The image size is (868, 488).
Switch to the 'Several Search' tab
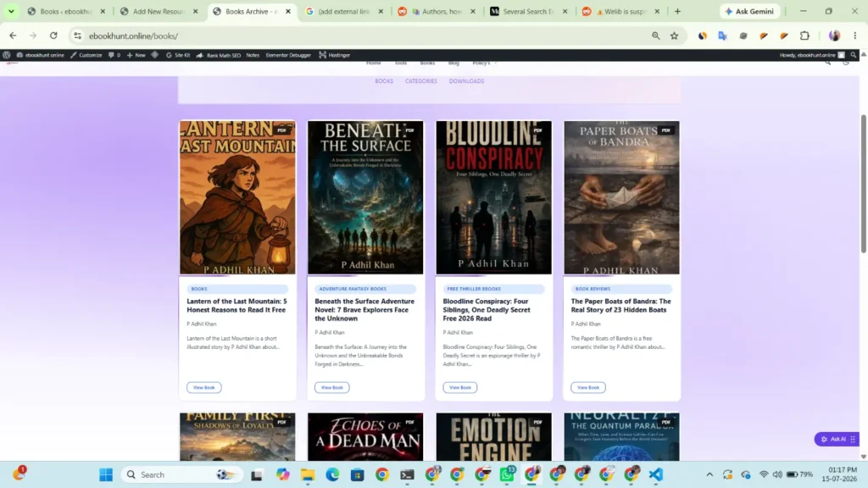528,11
